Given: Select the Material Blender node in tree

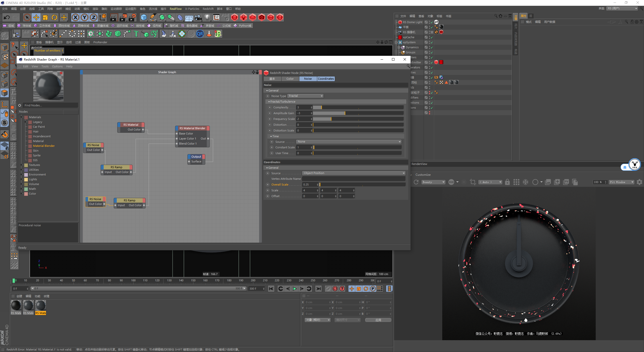Looking at the screenshot, I should [44, 146].
